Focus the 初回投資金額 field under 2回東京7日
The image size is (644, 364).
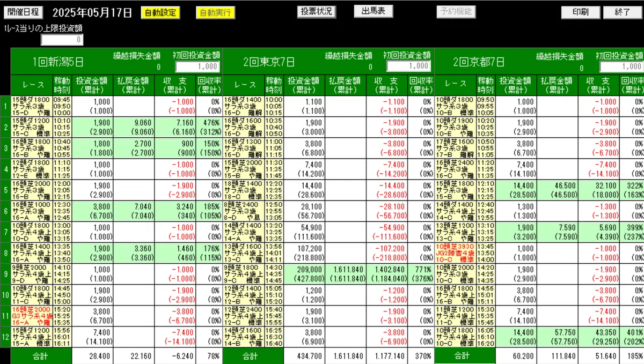tap(408, 65)
